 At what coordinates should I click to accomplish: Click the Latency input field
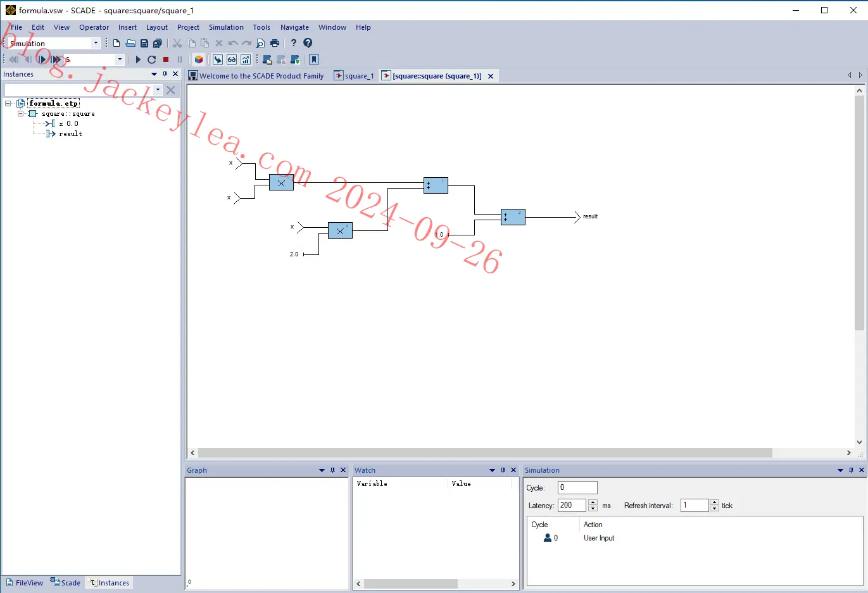[572, 505]
